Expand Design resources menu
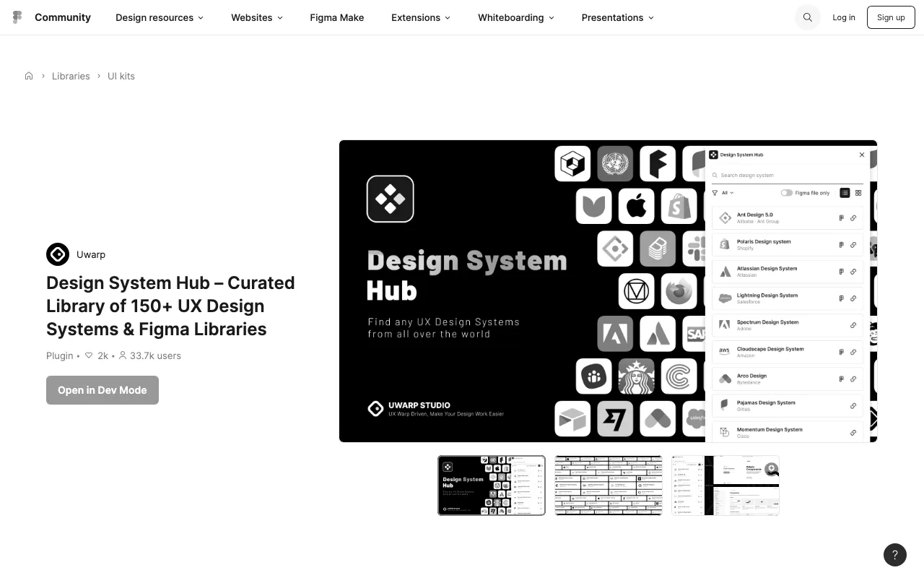 (160, 17)
